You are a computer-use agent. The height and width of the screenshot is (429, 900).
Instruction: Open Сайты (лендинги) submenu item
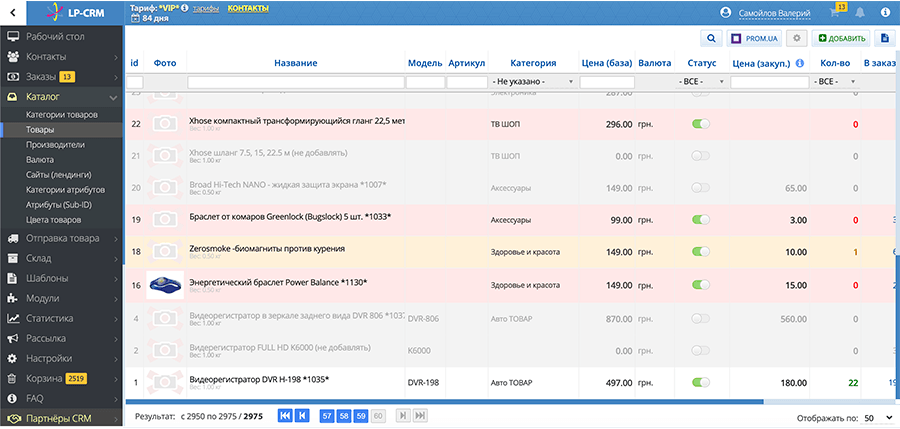point(59,175)
